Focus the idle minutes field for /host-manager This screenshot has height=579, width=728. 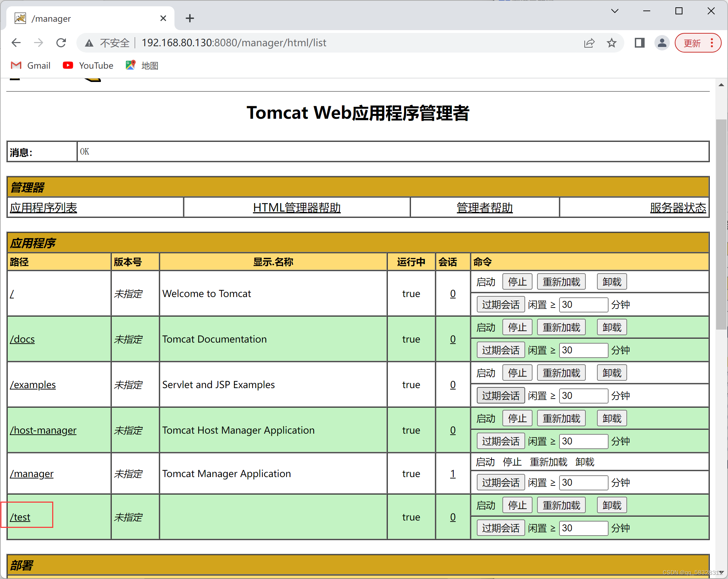(x=583, y=441)
